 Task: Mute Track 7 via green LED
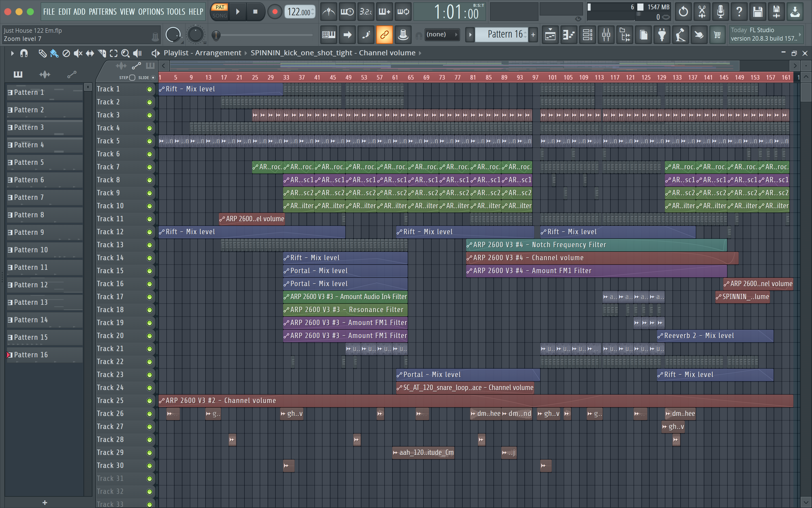pyautogui.click(x=149, y=167)
